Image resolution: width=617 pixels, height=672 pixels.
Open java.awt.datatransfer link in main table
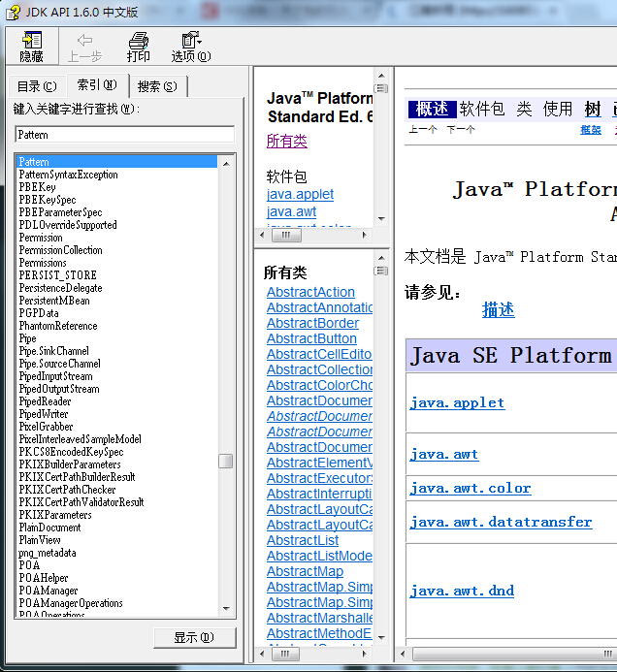click(501, 522)
